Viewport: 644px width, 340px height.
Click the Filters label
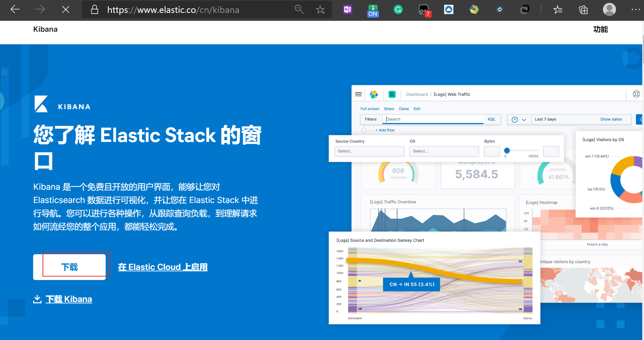point(371,119)
